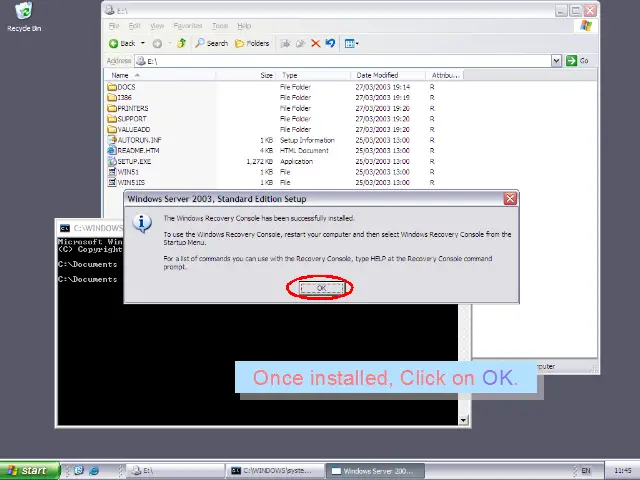The image size is (640, 480).
Task: Switch to C:\WINDOWS\system command prompt taskbar button
Action: (x=275, y=471)
